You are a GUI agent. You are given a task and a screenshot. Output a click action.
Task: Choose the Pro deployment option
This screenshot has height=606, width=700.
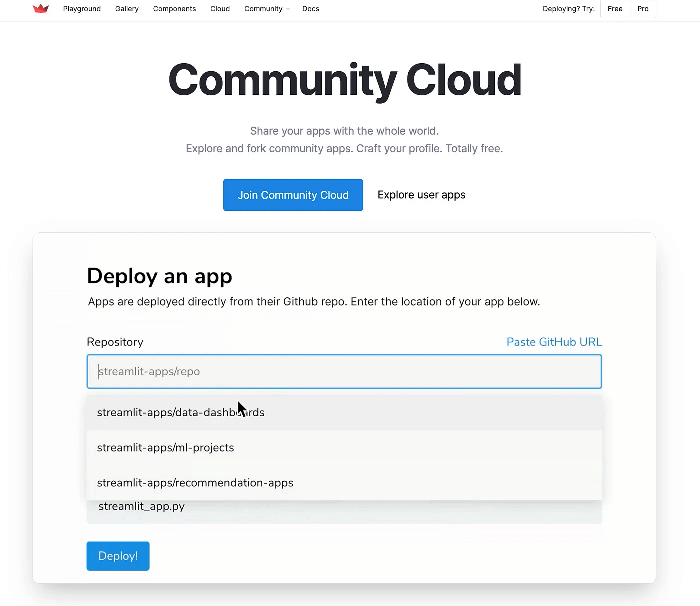pos(643,9)
